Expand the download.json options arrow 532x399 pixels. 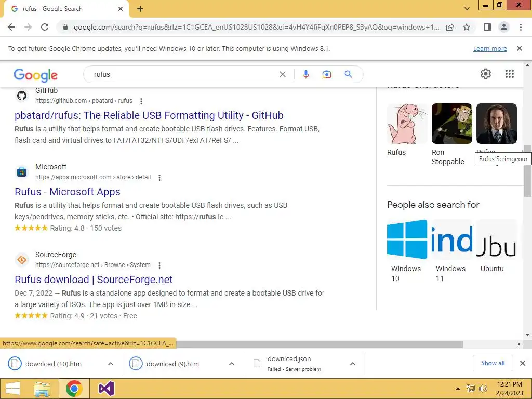point(353,364)
